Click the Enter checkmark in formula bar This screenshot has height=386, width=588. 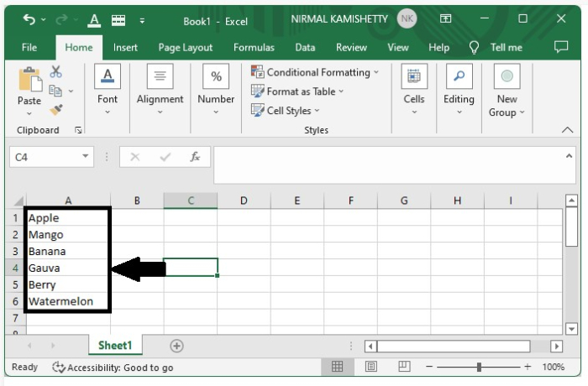(165, 157)
